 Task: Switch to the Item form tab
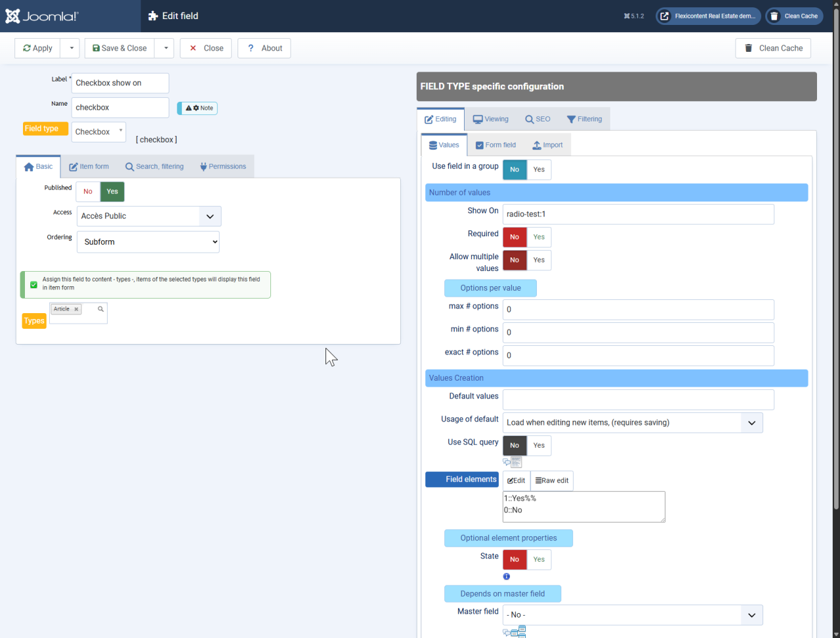pyautogui.click(x=89, y=167)
